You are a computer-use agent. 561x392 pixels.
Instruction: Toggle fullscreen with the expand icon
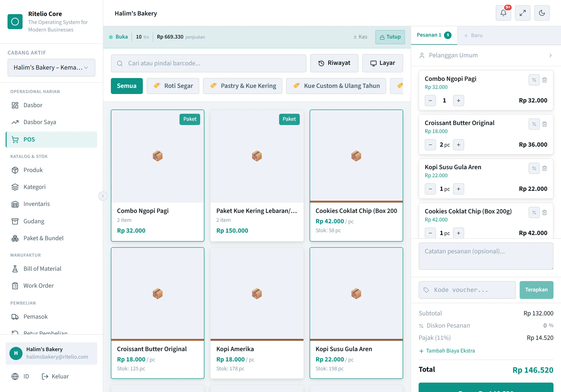coord(522,13)
